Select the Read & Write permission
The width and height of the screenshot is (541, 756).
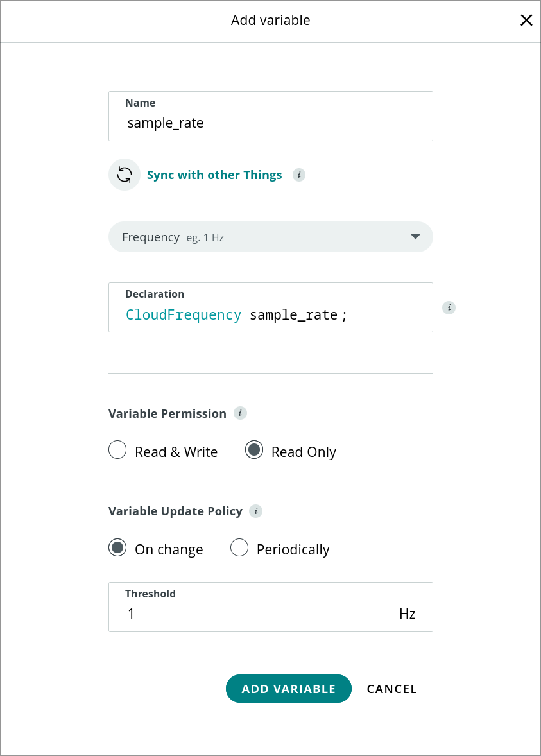(x=117, y=450)
